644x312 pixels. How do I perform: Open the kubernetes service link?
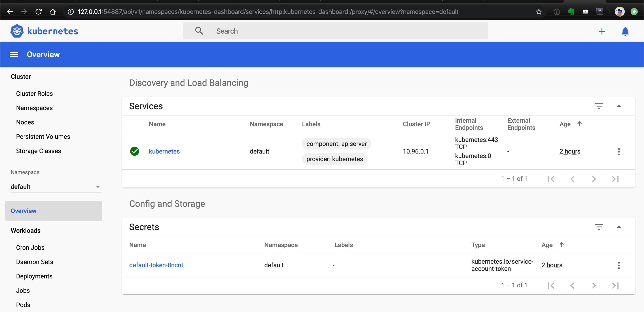164,151
